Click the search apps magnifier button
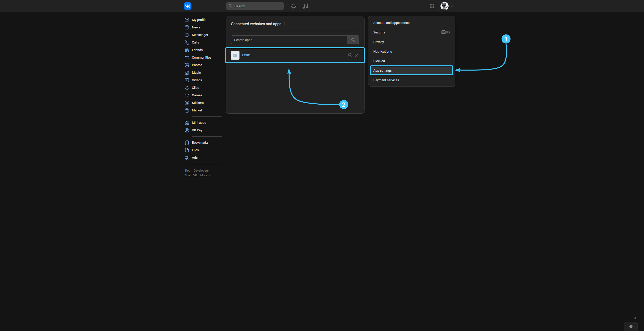The image size is (644, 331). pyautogui.click(x=353, y=40)
